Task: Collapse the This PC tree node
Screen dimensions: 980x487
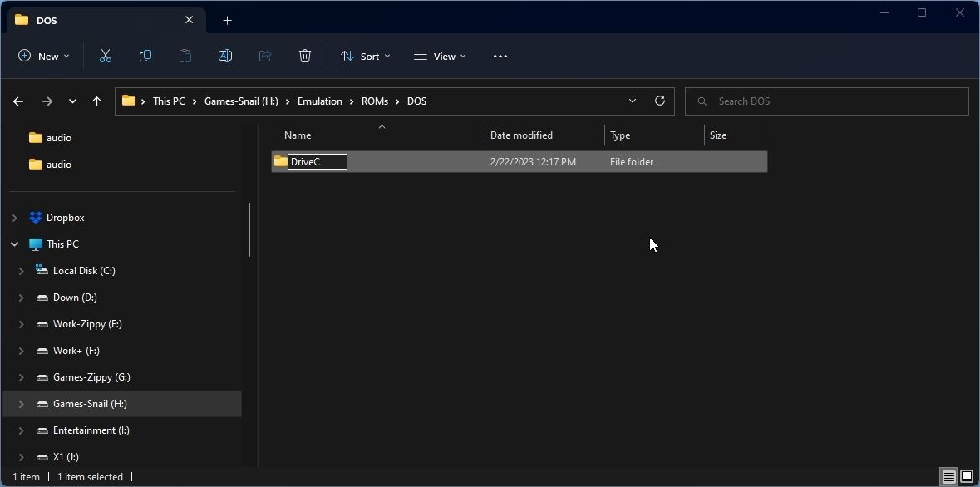Action: [x=14, y=244]
